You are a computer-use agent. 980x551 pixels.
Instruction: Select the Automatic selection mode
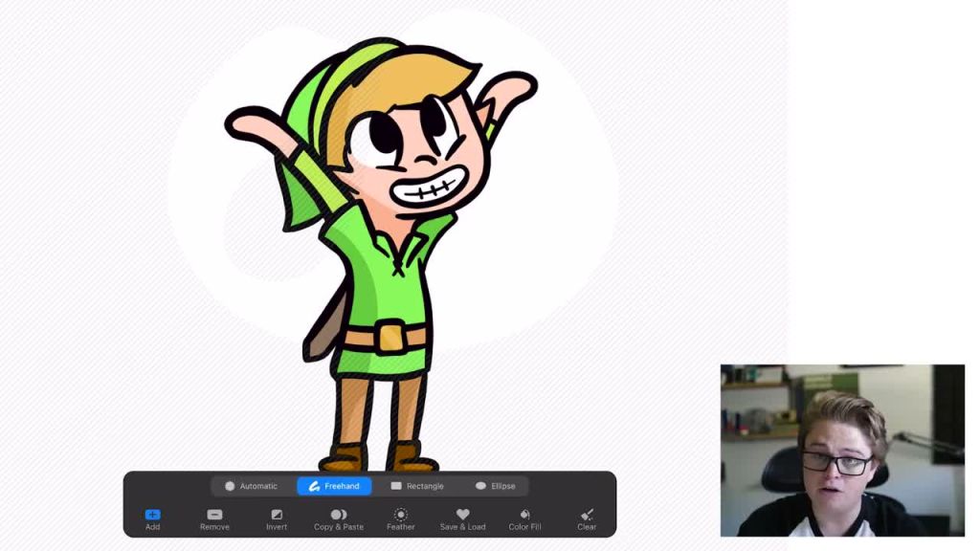click(x=252, y=486)
